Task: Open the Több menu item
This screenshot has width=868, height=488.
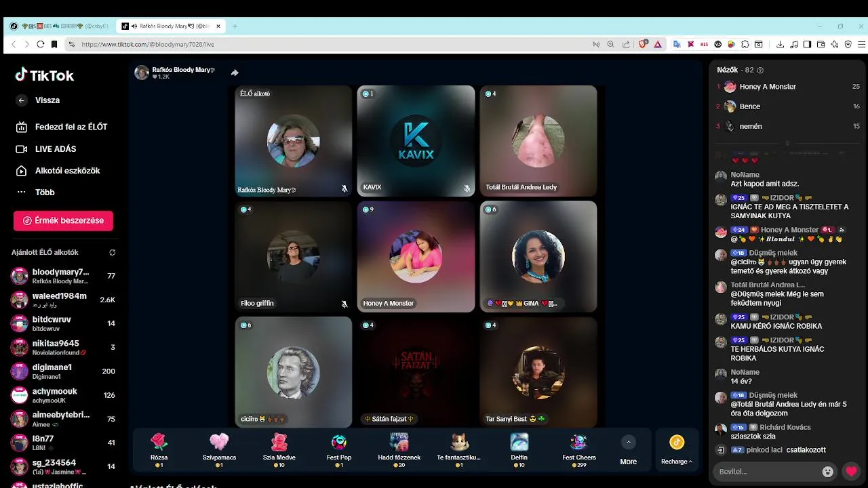Action: (x=35, y=192)
